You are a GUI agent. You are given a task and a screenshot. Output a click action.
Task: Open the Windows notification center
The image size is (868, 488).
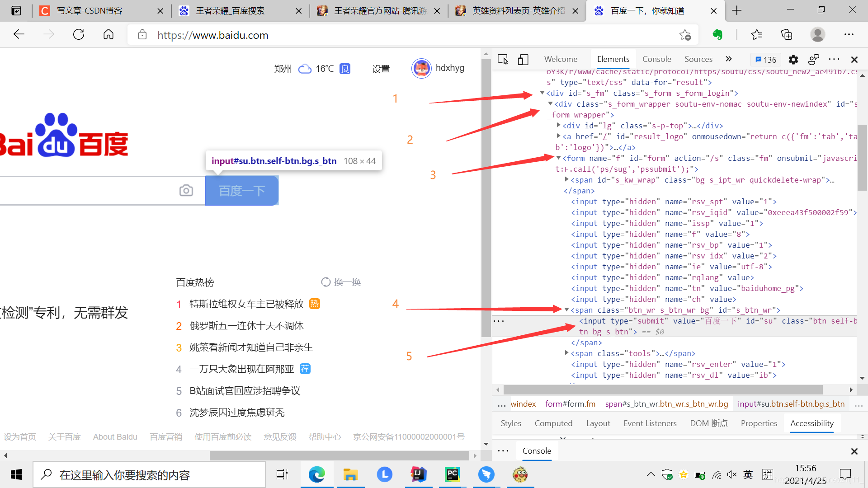(x=845, y=474)
